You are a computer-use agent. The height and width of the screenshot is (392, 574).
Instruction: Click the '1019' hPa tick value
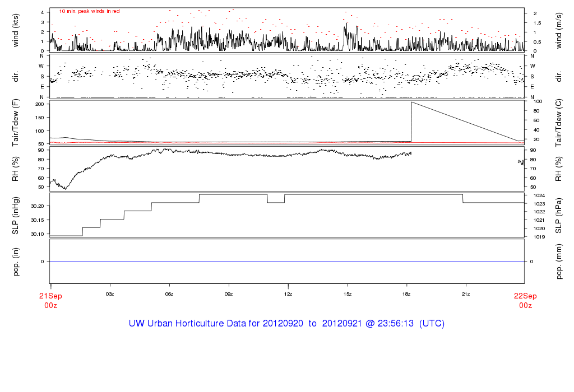pos(540,237)
